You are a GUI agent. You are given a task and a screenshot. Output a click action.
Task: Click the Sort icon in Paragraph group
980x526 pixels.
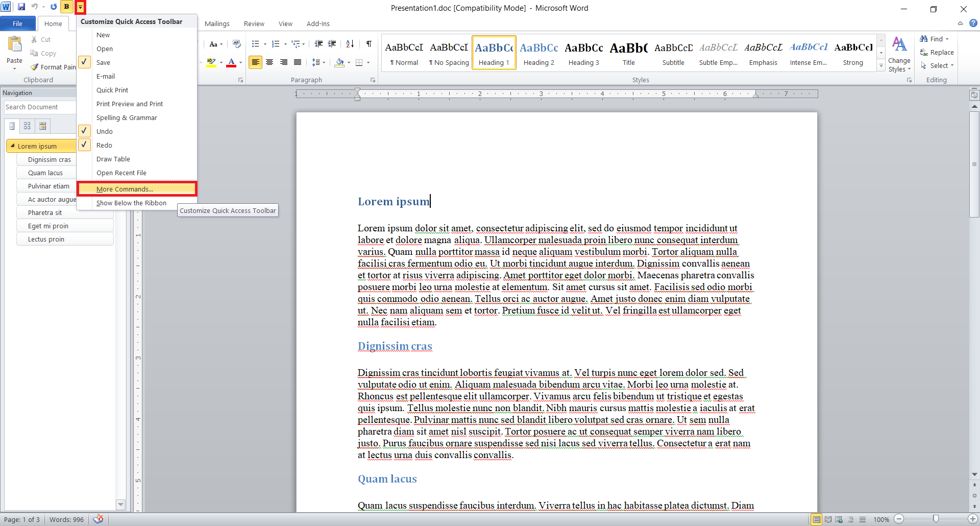pos(350,44)
